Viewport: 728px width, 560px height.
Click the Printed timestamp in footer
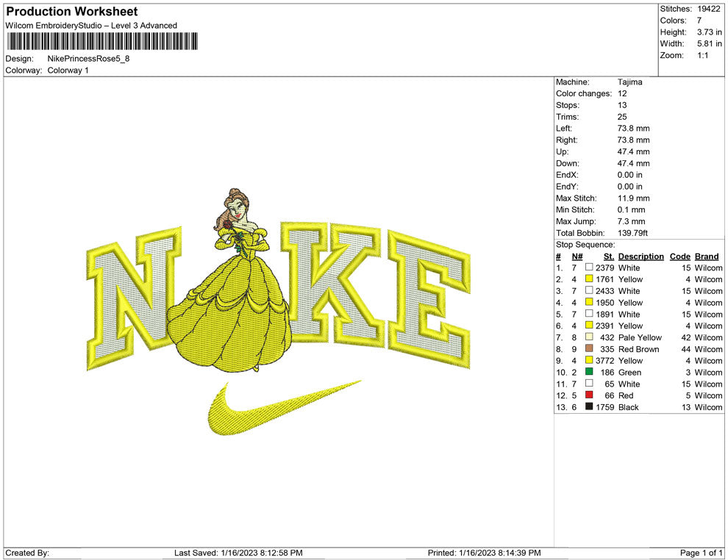485,553
